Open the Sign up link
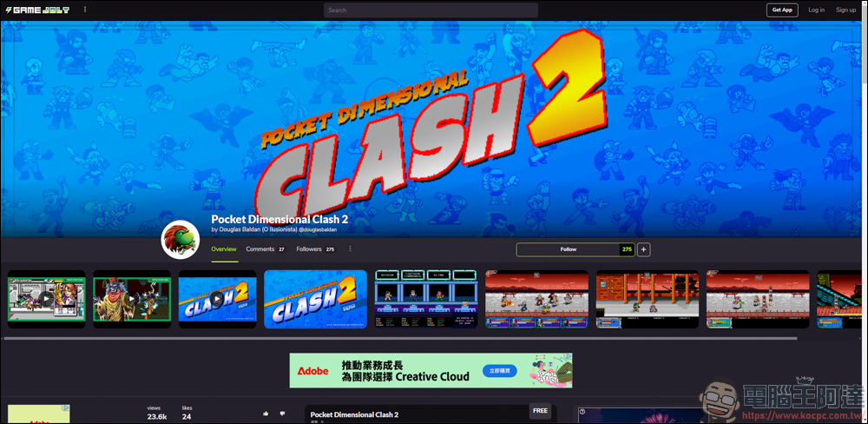This screenshot has width=868, height=424. pos(845,10)
